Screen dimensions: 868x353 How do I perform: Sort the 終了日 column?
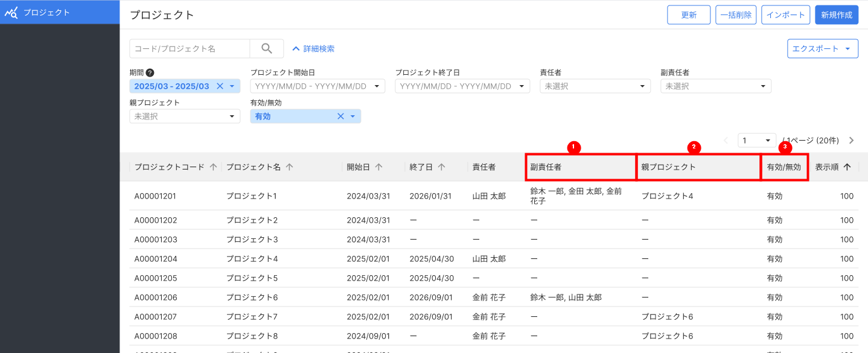coord(441,167)
